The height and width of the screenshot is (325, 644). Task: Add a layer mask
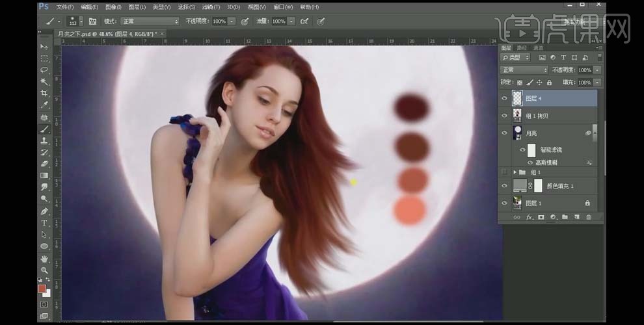(541, 218)
